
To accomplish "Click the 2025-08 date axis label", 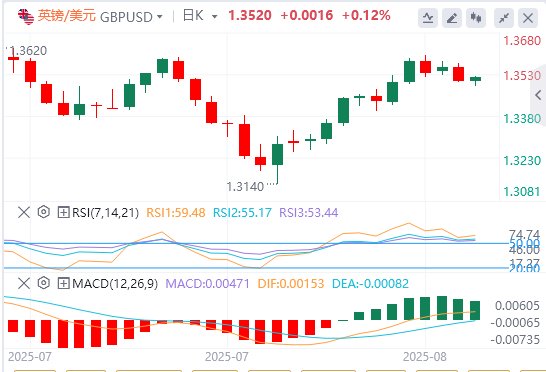I will tap(424, 357).
